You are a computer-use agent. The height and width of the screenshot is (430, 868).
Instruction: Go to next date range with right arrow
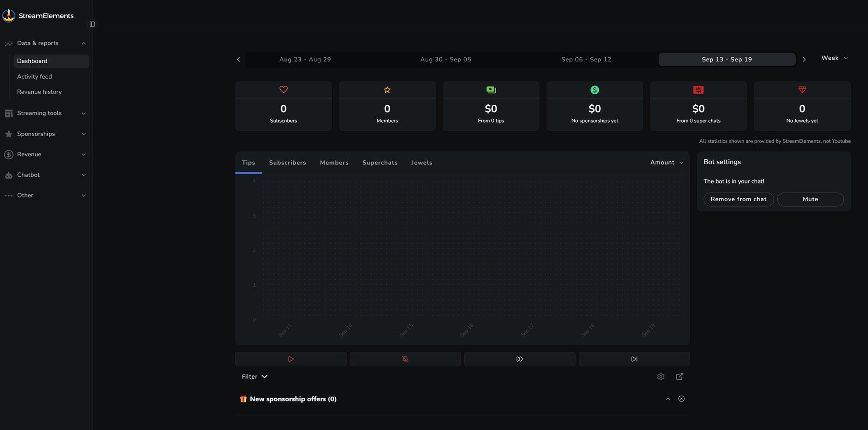pyautogui.click(x=804, y=59)
